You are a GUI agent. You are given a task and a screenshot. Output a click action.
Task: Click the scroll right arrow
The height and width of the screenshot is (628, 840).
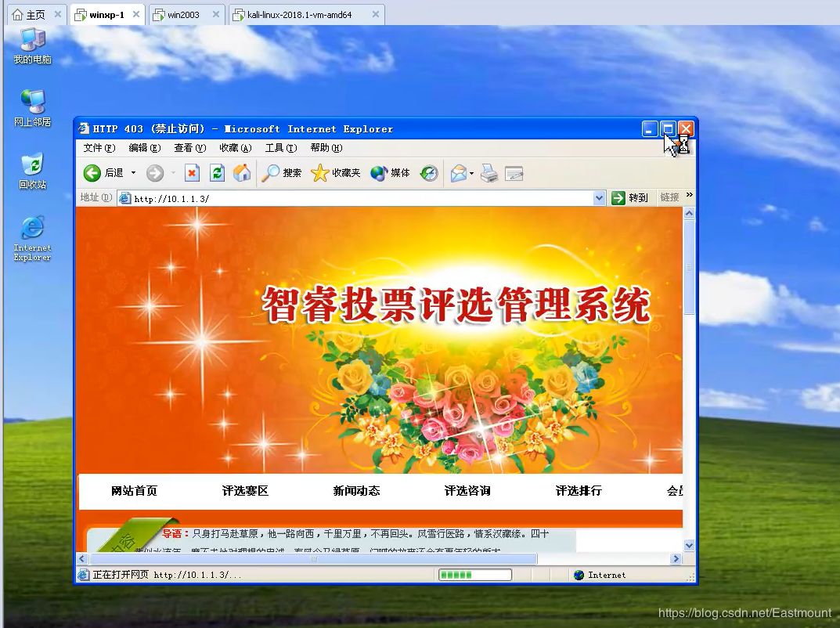click(676, 558)
